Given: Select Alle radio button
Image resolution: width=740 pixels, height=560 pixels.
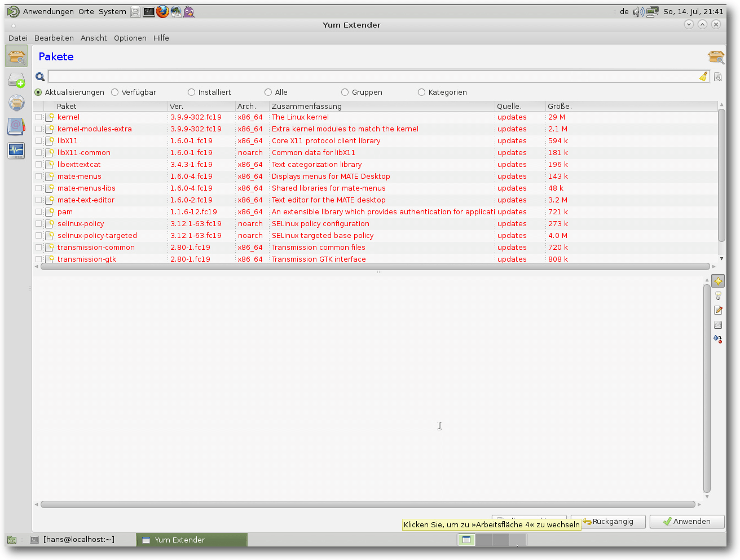Looking at the screenshot, I should tap(268, 92).
